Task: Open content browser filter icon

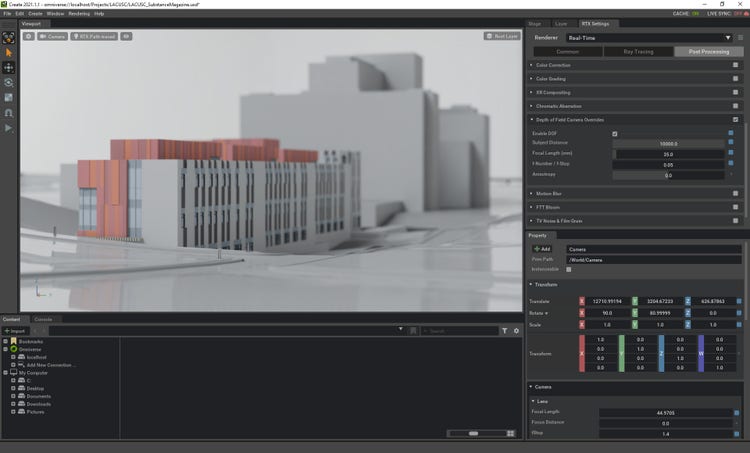Action: 504,330
